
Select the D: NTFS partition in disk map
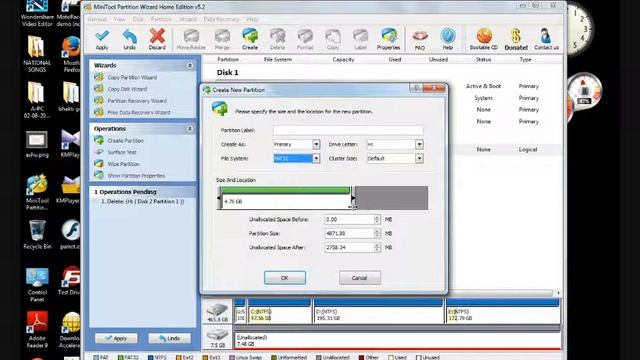point(378,311)
